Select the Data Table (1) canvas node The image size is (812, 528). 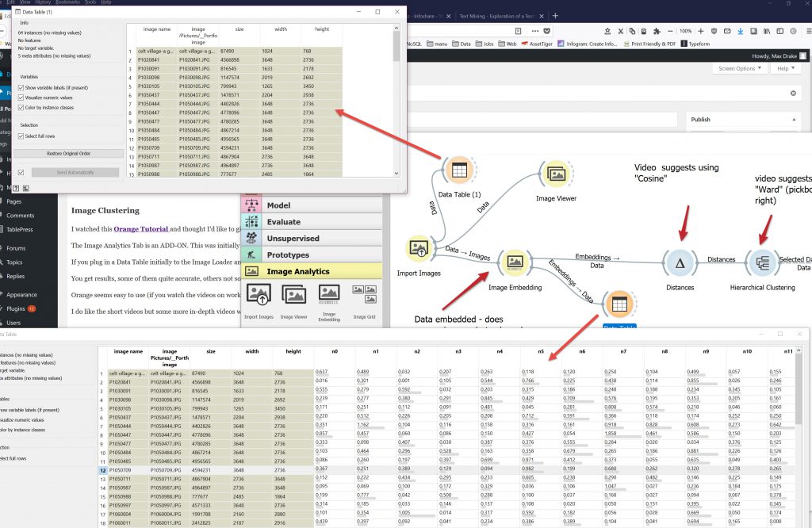[458, 171]
